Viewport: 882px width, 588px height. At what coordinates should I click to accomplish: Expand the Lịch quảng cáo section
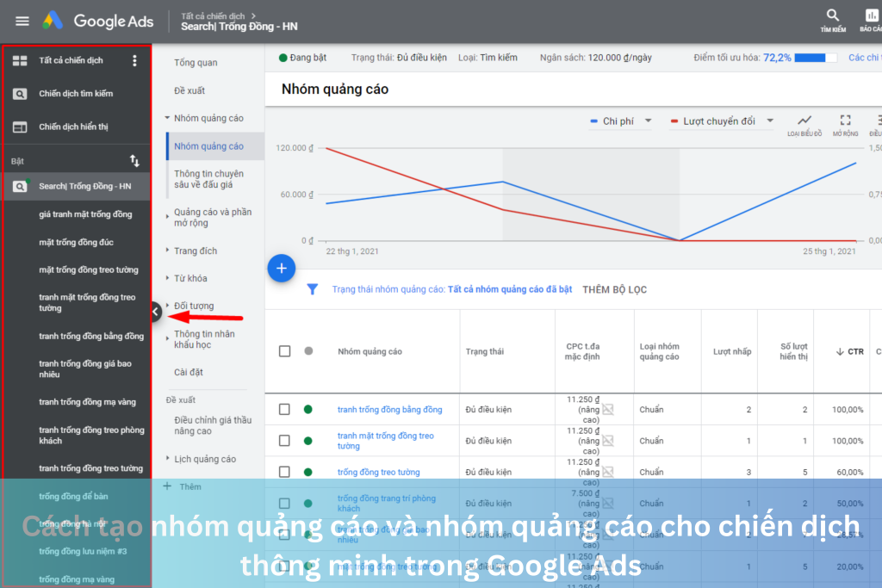(167, 459)
